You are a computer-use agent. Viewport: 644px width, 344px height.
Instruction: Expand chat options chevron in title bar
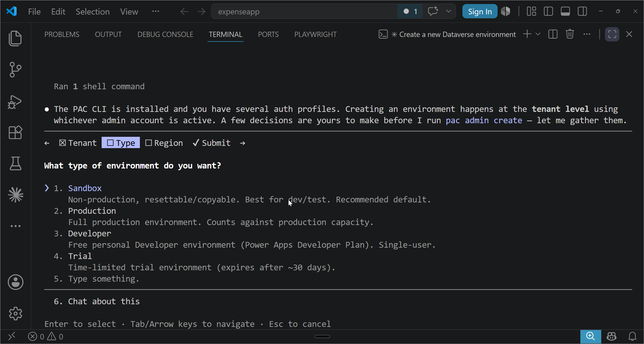coord(449,11)
